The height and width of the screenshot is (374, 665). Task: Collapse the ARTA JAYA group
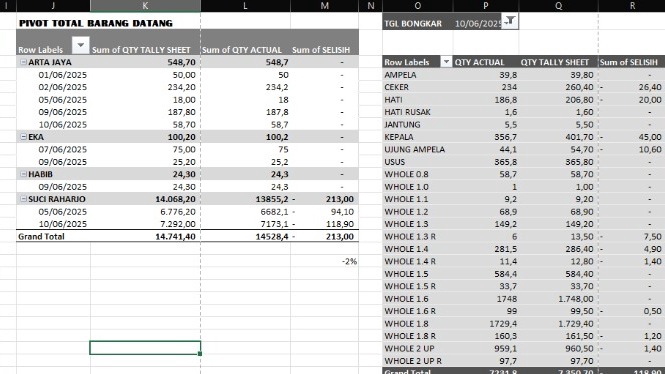click(x=23, y=62)
